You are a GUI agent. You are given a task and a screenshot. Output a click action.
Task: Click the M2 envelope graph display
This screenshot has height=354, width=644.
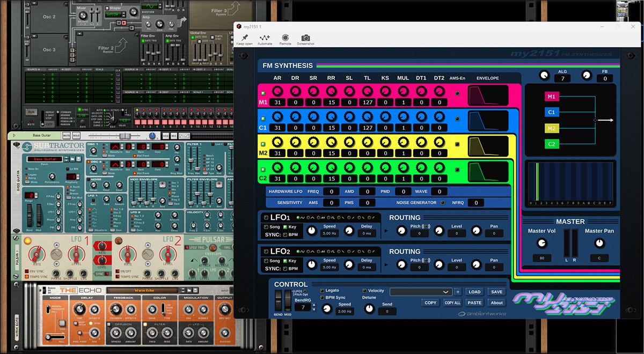pos(488,146)
